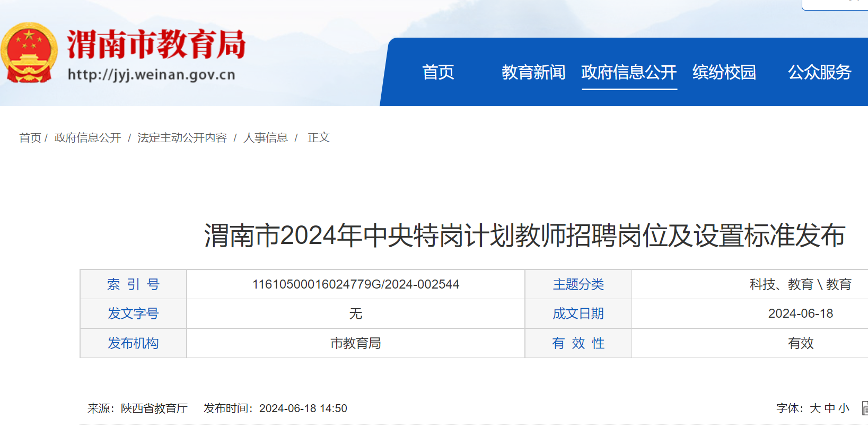Click the source text 来源：陕西省教育厅
This screenshot has height=427, width=868.
(138, 408)
